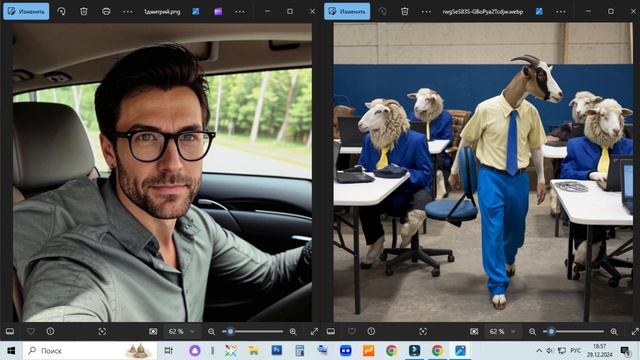Mark left photo as favorite with heart

[31, 331]
